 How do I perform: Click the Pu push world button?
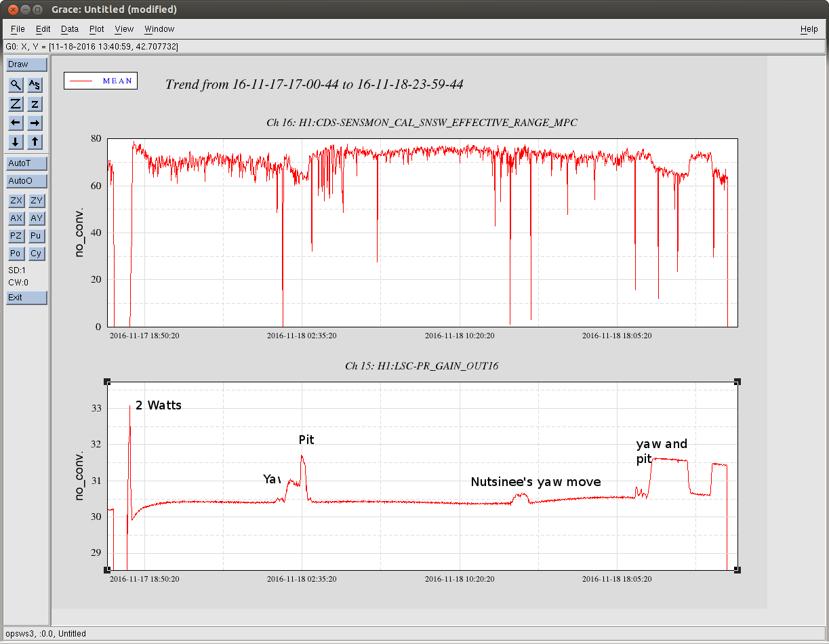36,236
